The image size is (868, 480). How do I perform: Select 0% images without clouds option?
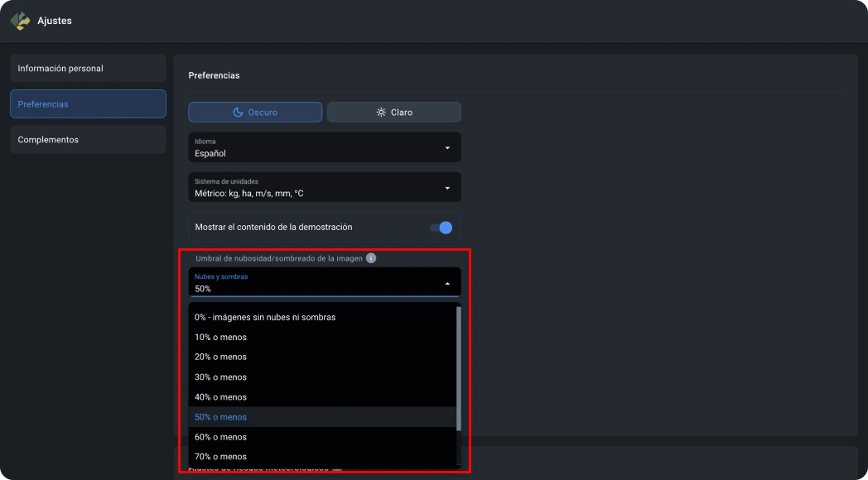pyautogui.click(x=265, y=317)
